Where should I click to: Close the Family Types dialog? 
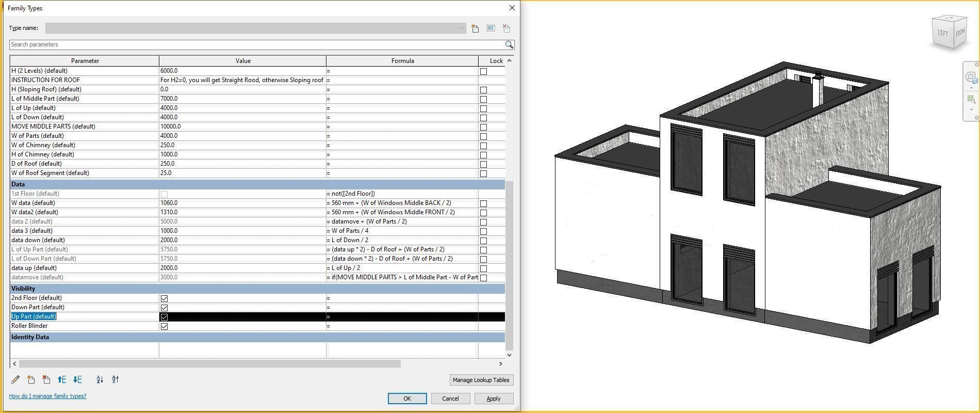point(512,8)
